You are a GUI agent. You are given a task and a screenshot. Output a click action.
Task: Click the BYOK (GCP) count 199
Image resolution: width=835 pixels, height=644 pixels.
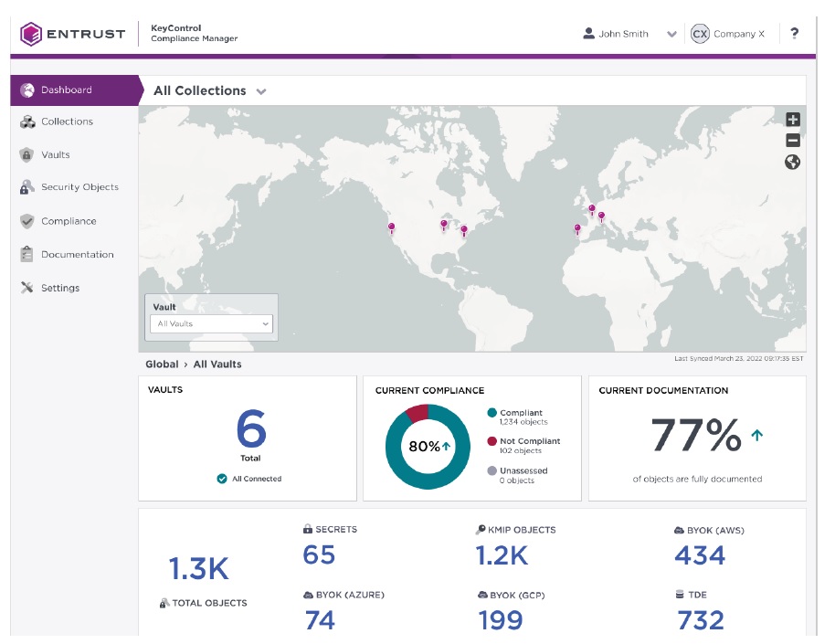501,620
